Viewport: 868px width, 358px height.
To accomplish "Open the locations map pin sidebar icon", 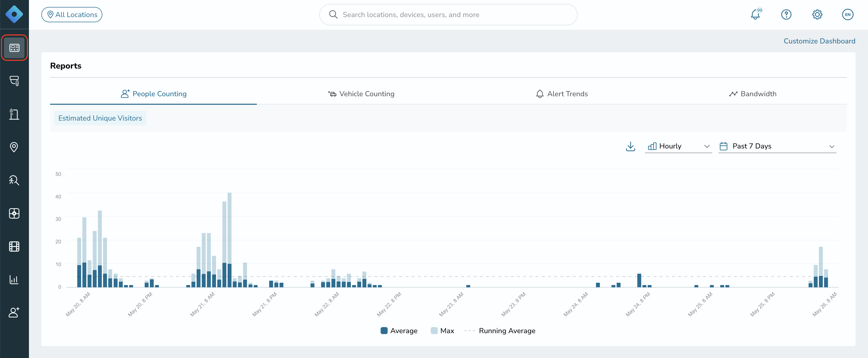I will [x=14, y=147].
